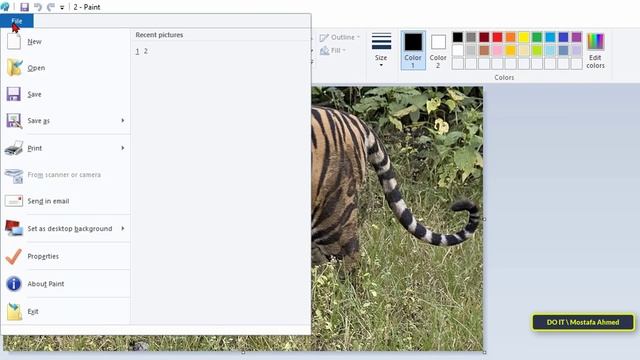Click the Open folder icon
Viewport: 640px width, 360px height.
(x=14, y=68)
